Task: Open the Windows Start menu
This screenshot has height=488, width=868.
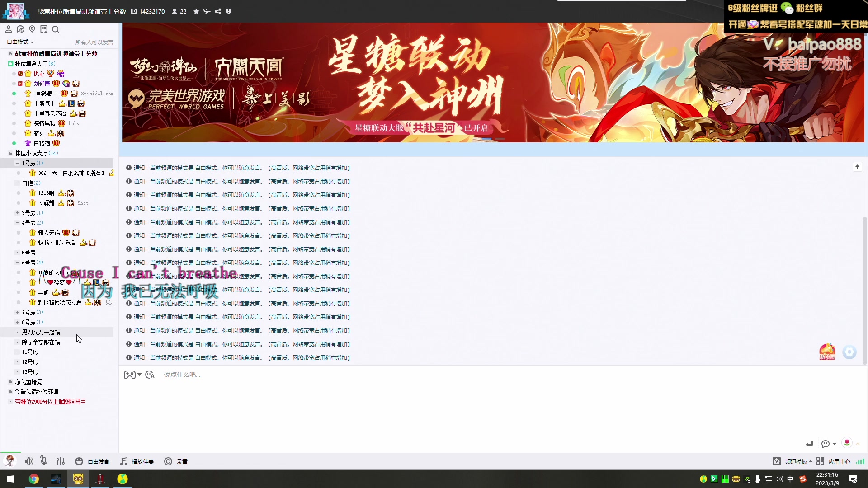Action: click(11, 479)
